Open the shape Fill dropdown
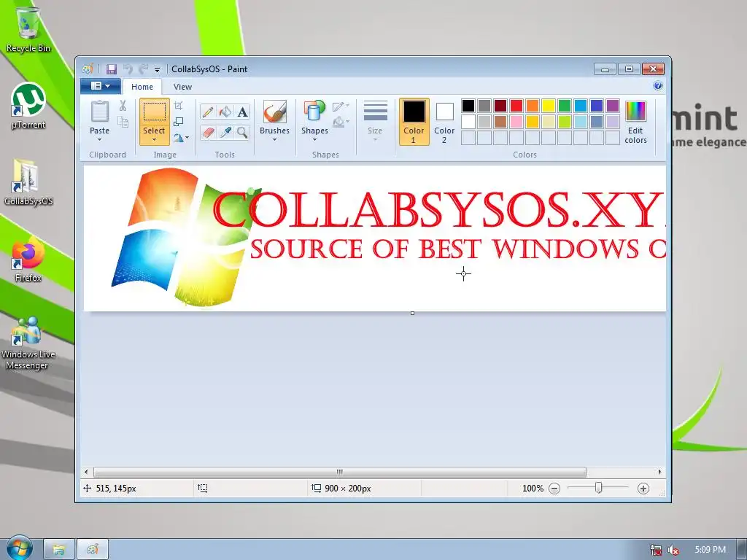The height and width of the screenshot is (560, 747). pyautogui.click(x=341, y=122)
